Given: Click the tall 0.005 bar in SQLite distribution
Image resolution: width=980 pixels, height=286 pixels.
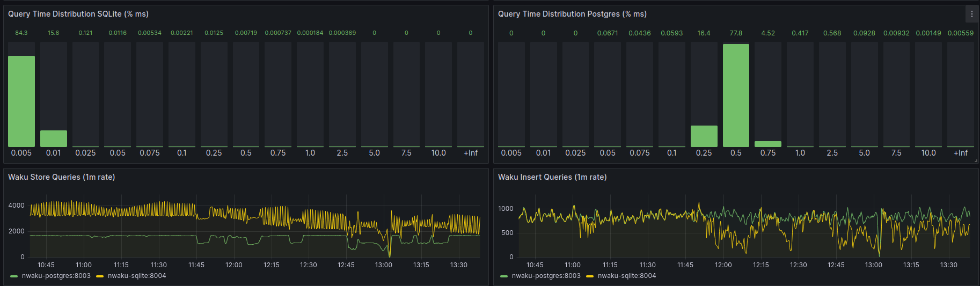Looking at the screenshot, I should pos(21,101).
